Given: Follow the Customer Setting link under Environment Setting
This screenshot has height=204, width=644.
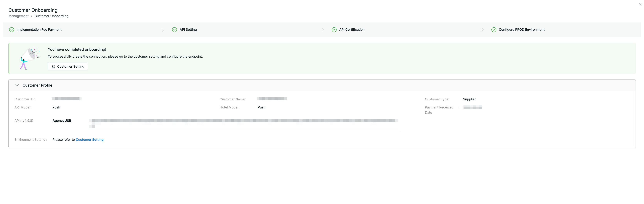Looking at the screenshot, I should (89, 140).
